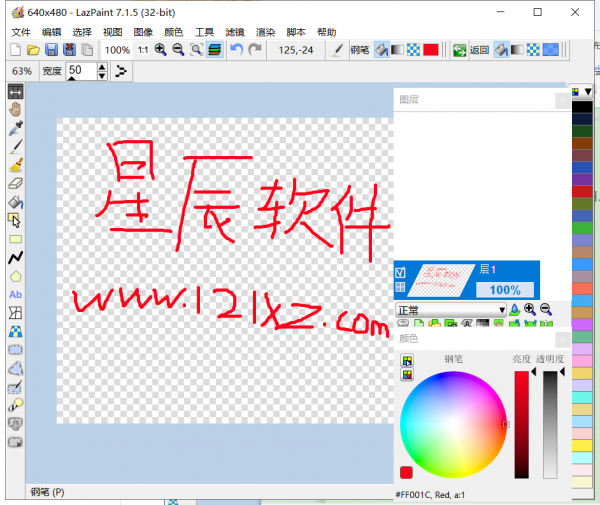600x505 pixels.
Task: Select the Brush tool
Action: click(15, 165)
